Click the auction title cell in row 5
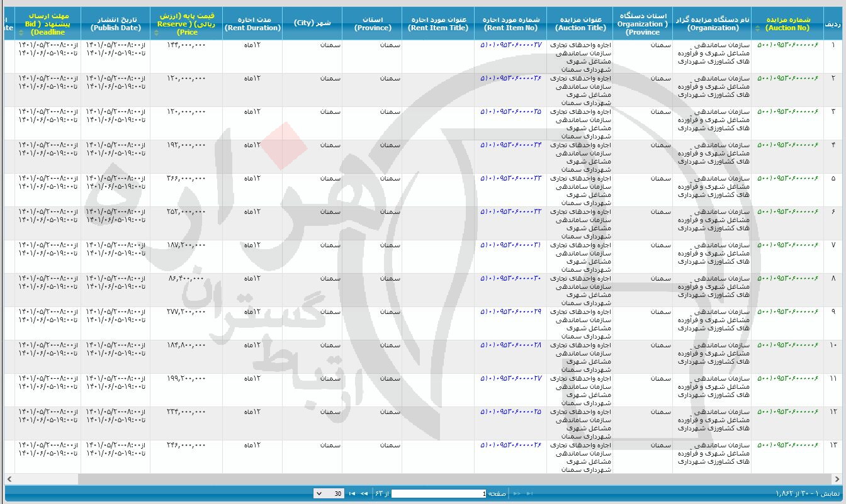846x504 pixels. point(580,190)
